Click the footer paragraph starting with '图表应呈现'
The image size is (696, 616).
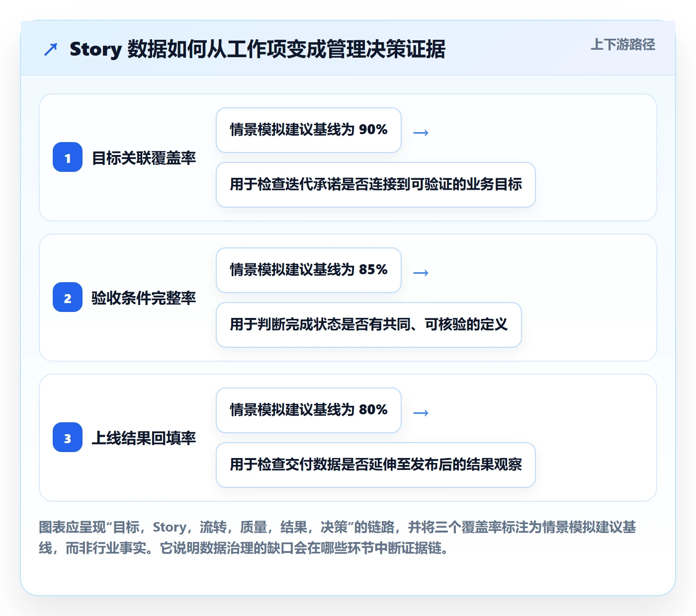pos(338,538)
